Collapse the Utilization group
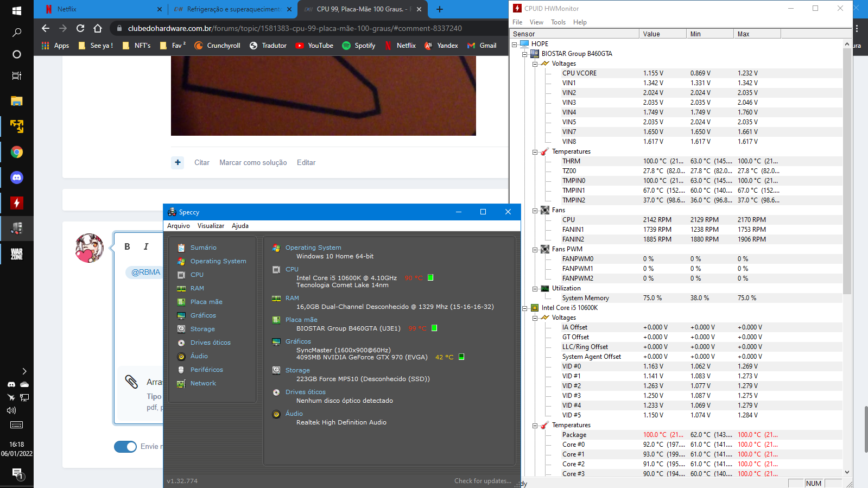The width and height of the screenshot is (868, 488). [x=535, y=288]
